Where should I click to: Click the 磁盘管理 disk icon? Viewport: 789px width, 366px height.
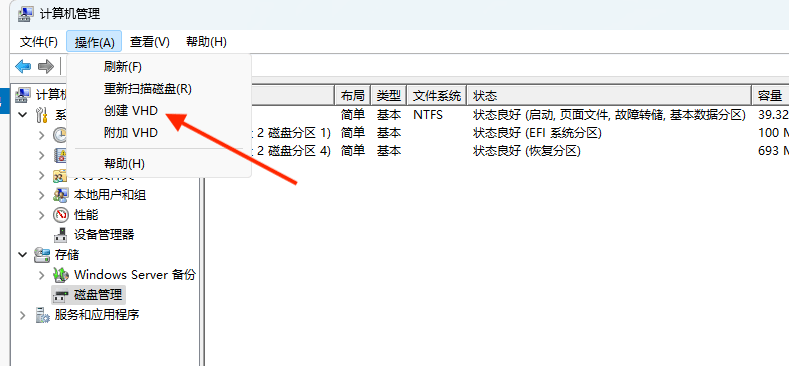click(61, 295)
